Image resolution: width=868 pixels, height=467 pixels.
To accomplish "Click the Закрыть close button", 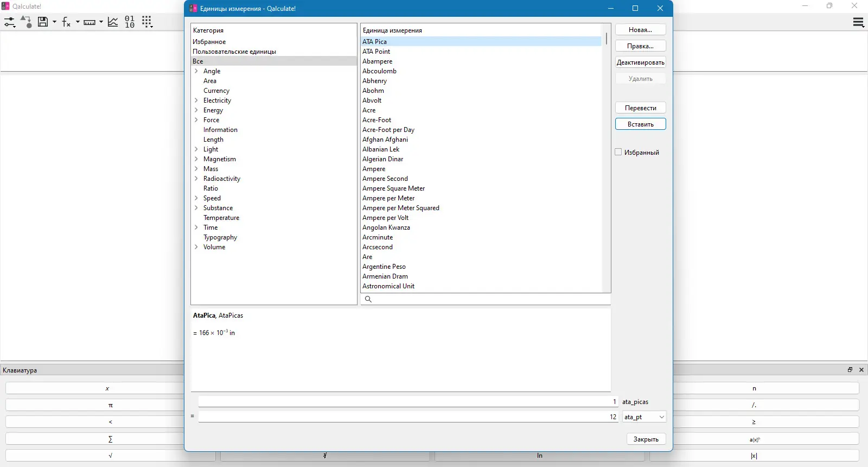I will [x=646, y=439].
